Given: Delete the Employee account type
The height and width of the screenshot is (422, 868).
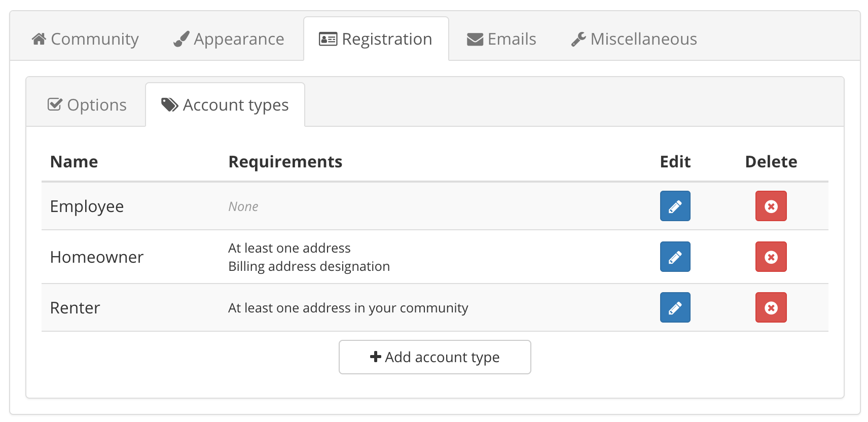Looking at the screenshot, I should click(x=771, y=206).
